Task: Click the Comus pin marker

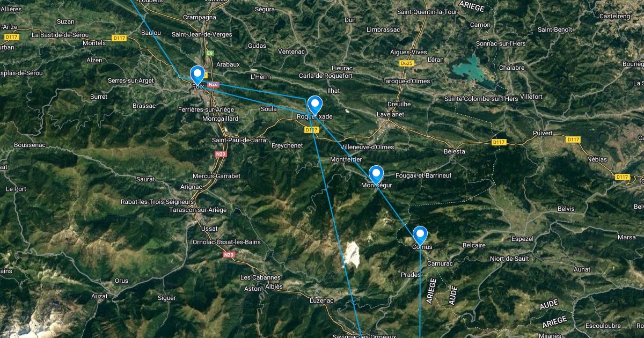Action: coord(420,236)
